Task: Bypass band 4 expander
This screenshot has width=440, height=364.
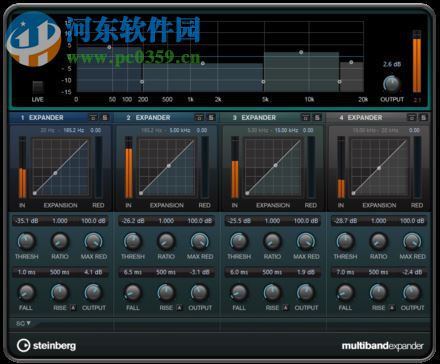Action: pos(412,117)
